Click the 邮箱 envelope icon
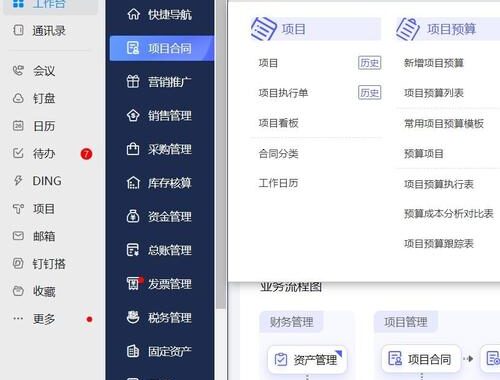The image size is (500, 380). [x=18, y=236]
